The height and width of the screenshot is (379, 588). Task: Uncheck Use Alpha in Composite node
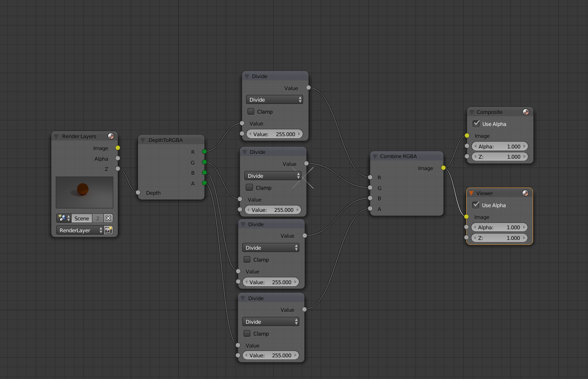pyautogui.click(x=476, y=124)
